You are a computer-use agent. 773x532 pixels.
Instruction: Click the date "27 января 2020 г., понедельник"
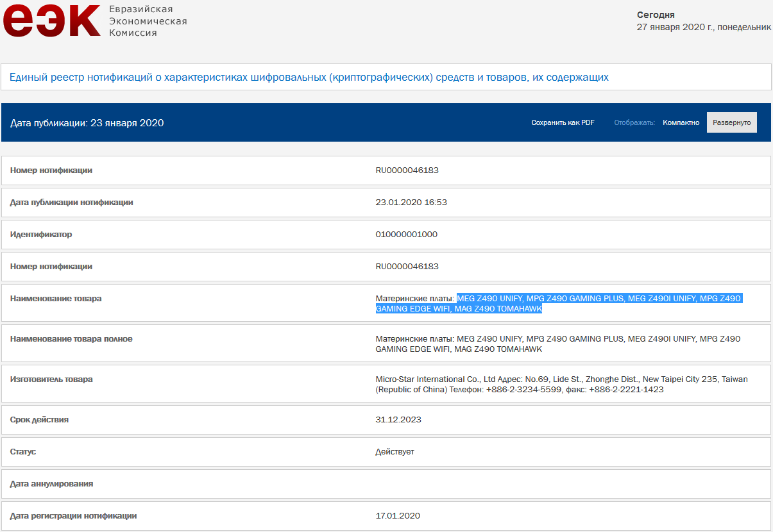[x=704, y=27]
